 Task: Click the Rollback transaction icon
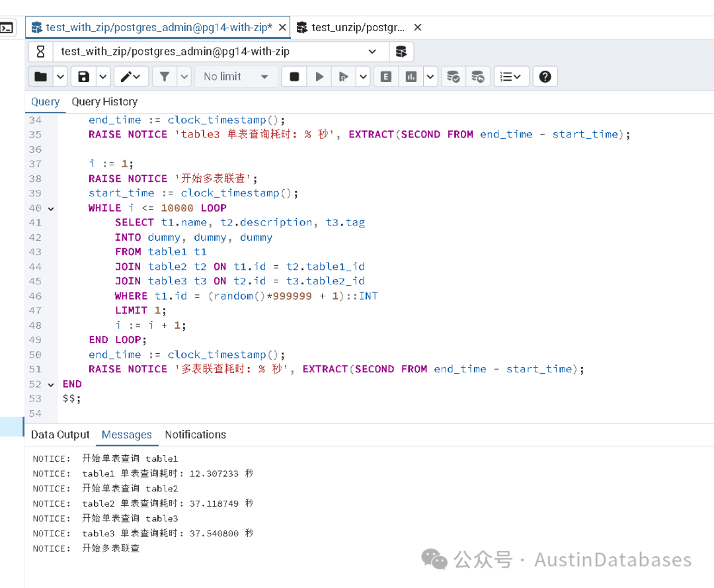pos(478,77)
